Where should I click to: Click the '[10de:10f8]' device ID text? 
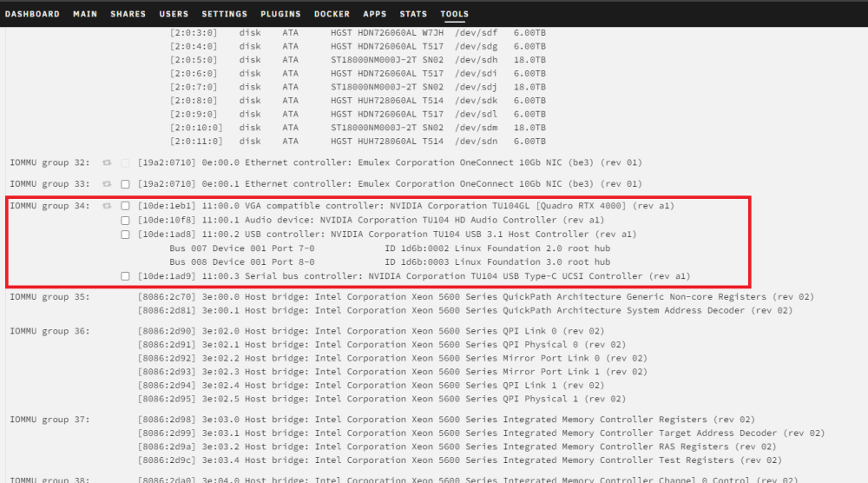click(167, 221)
